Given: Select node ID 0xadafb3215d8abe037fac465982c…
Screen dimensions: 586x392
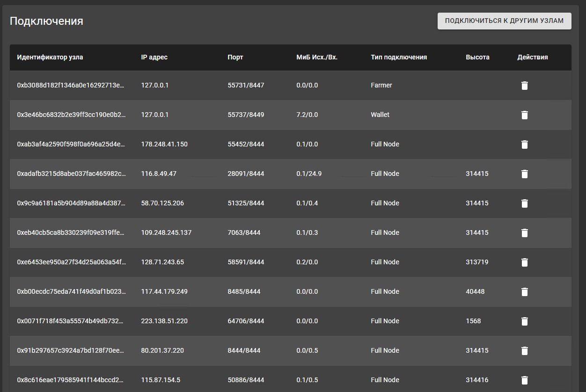Looking at the screenshot, I should (x=71, y=174).
